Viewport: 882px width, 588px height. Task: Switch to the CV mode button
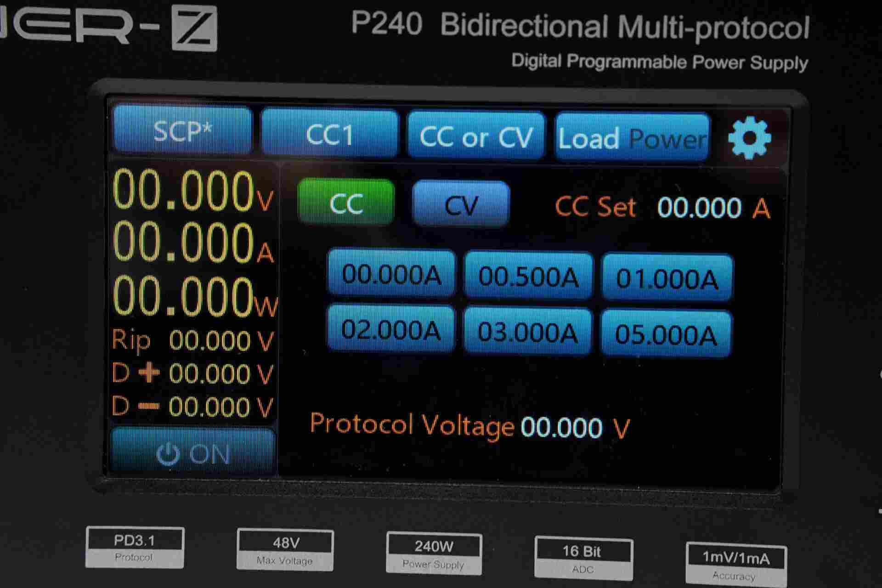[x=461, y=205]
